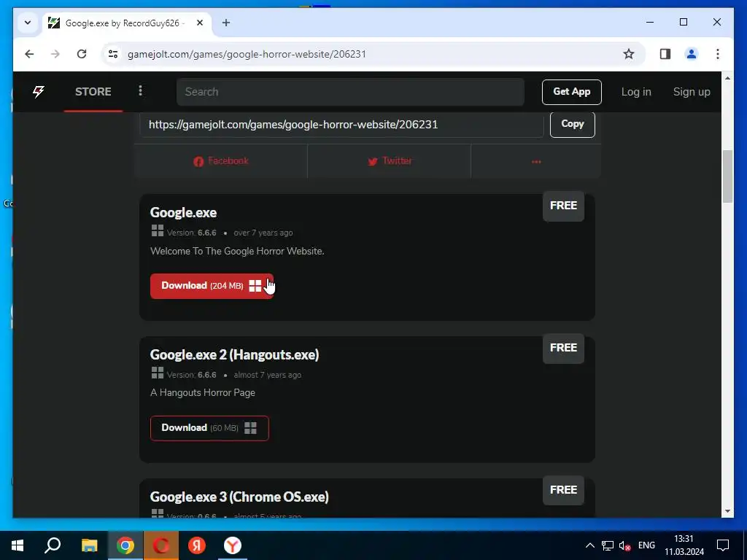This screenshot has width=747, height=560.
Task: Open Opera from the taskbar
Action: [161, 545]
